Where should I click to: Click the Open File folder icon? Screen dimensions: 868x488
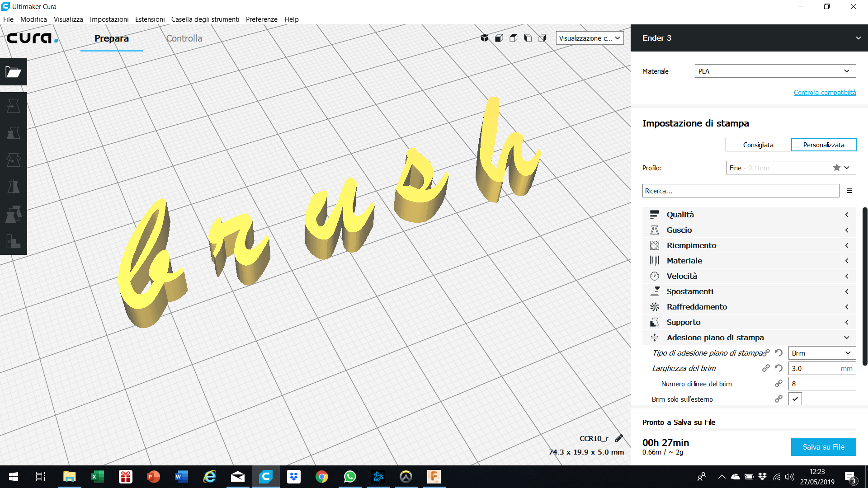click(x=13, y=72)
